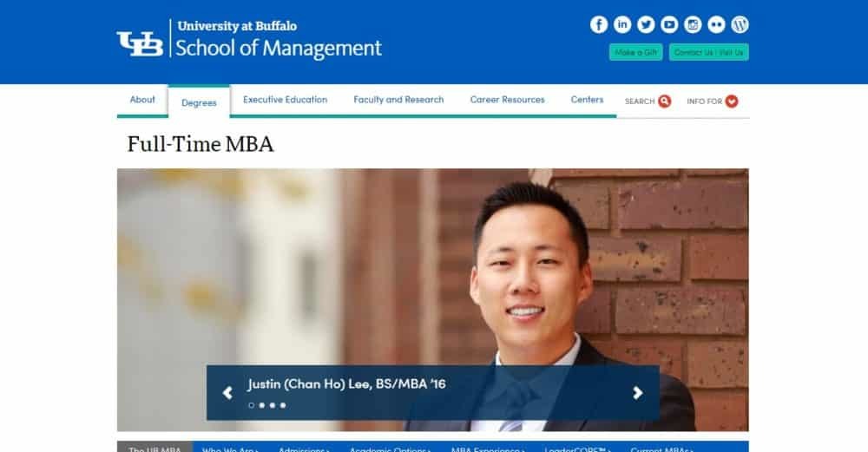This screenshot has width=868, height=452.
Task: Expand the Info For dropdown arrow
Action: coord(731,102)
